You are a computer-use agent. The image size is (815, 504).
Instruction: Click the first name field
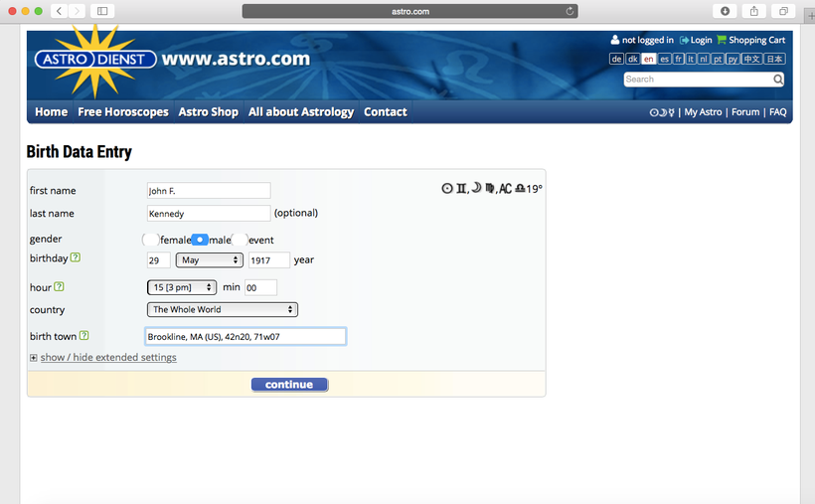[x=209, y=190]
